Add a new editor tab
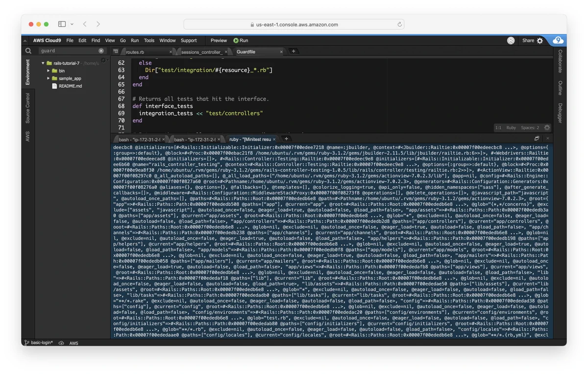The height and width of the screenshot is (374, 588). point(294,51)
